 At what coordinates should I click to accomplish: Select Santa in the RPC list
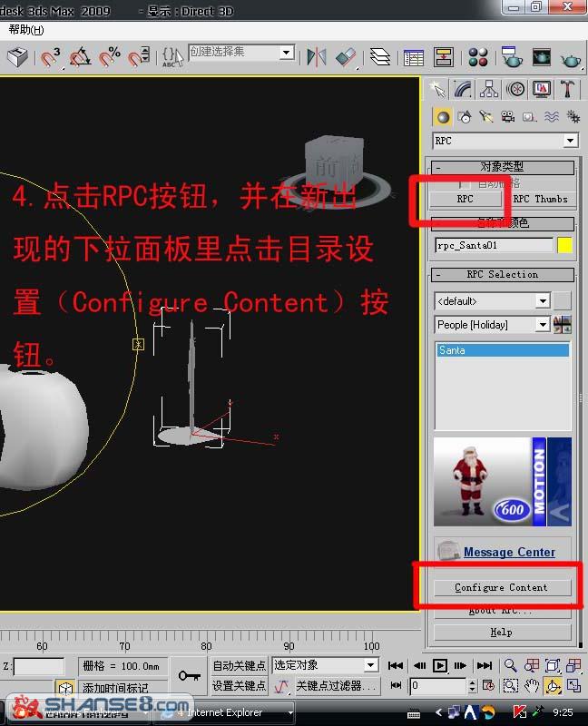pos(503,350)
